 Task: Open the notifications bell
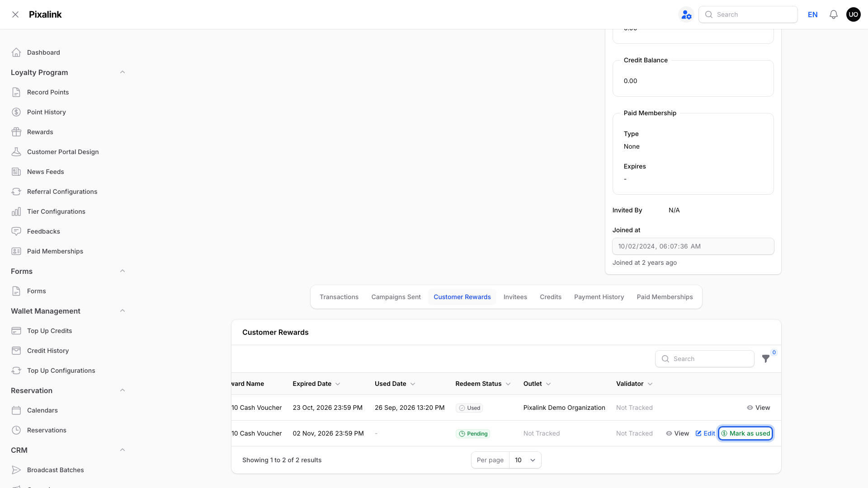[833, 14]
